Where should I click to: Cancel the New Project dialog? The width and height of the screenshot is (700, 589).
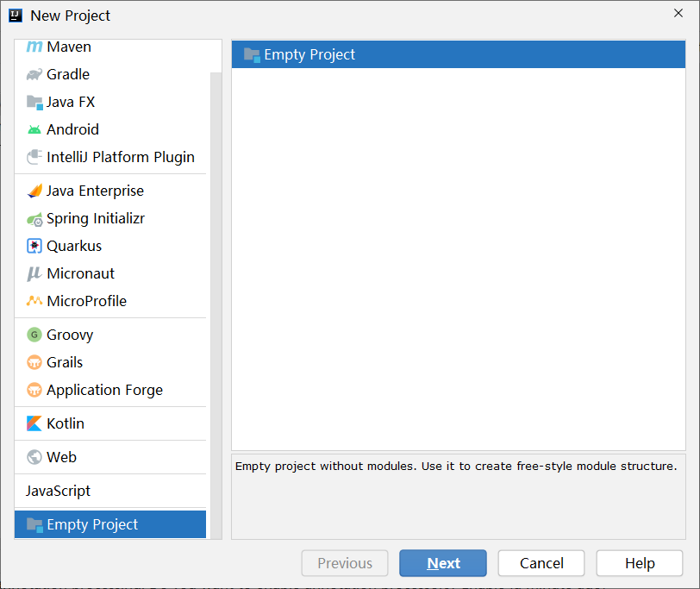(541, 563)
